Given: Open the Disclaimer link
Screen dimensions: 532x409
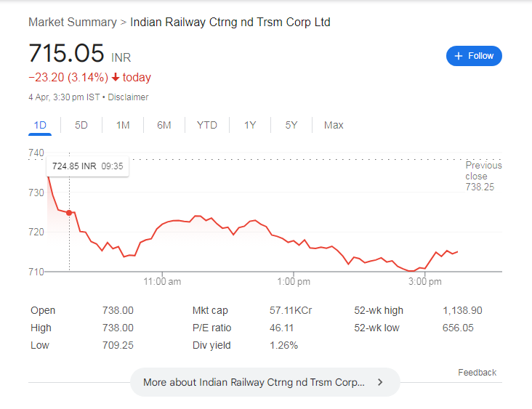Looking at the screenshot, I should point(128,97).
